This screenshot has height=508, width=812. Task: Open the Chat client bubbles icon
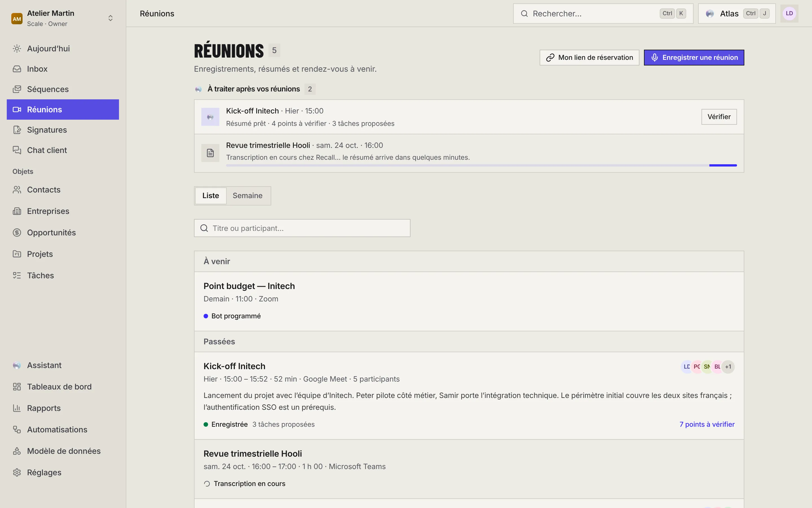coord(17,150)
